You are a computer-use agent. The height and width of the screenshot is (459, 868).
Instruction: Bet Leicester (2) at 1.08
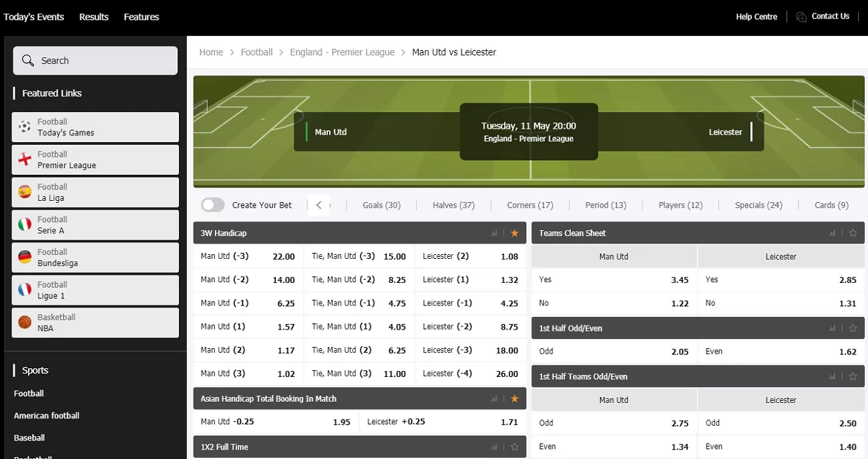point(470,256)
